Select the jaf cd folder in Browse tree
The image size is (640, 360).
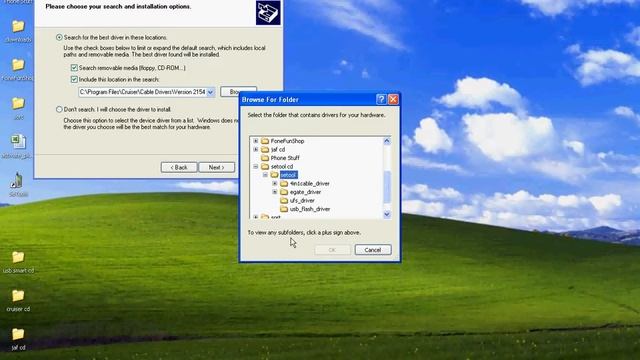coord(278,149)
